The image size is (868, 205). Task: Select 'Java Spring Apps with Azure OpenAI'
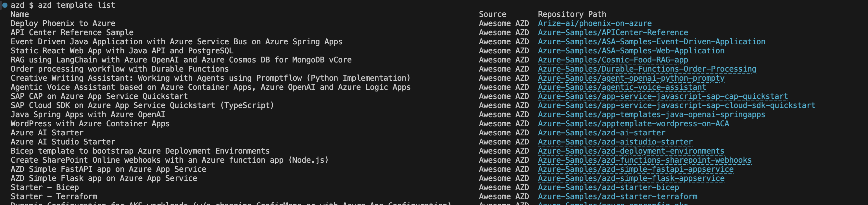tap(88, 115)
